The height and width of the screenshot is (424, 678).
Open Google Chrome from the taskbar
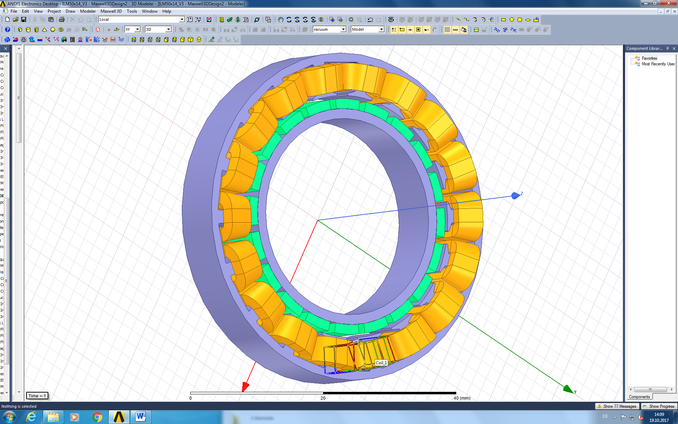pos(97,417)
